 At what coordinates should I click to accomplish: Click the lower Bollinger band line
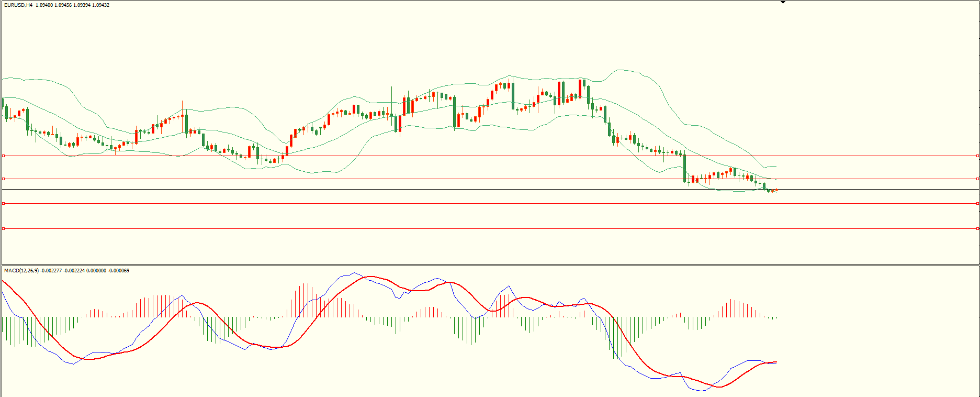314,173
